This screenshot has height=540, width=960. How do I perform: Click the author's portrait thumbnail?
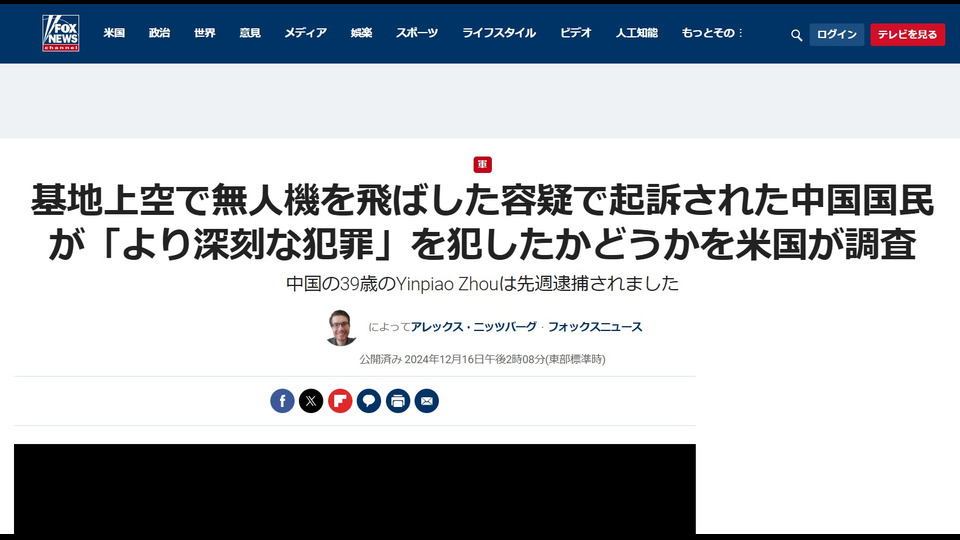click(x=341, y=328)
